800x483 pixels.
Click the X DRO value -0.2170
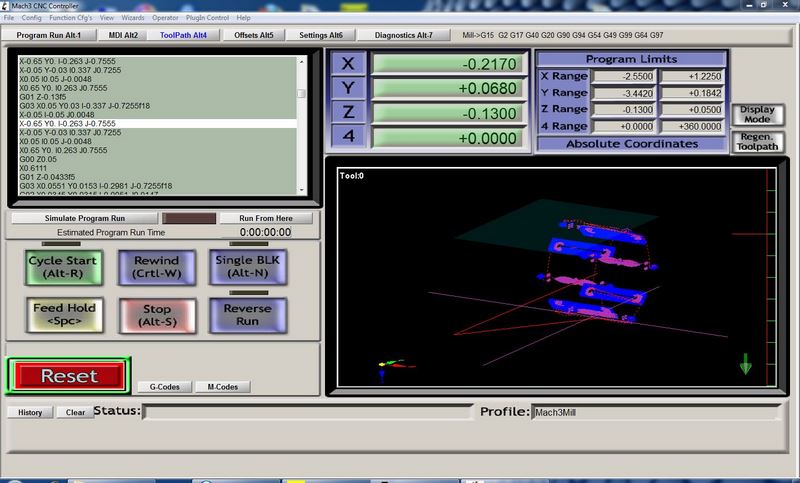(449, 64)
